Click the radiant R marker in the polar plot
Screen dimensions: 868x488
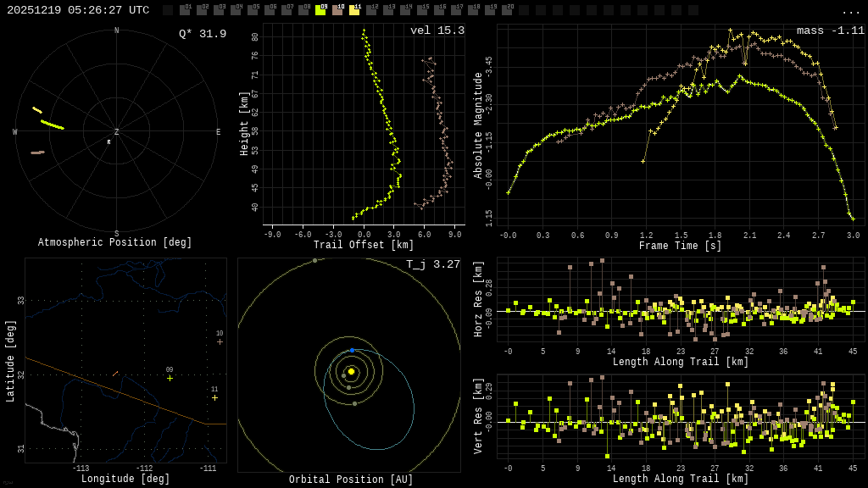(x=108, y=142)
